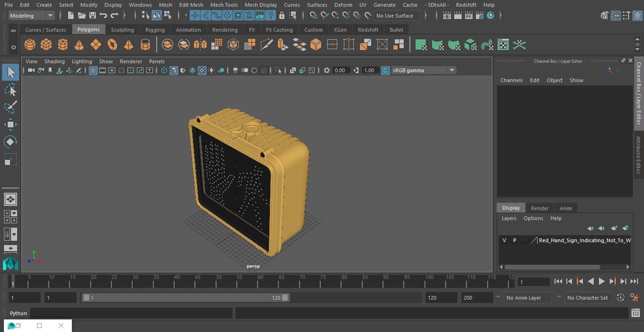Toggle the layer playback P box
Viewport: 644px width, 332px height.
click(x=514, y=240)
